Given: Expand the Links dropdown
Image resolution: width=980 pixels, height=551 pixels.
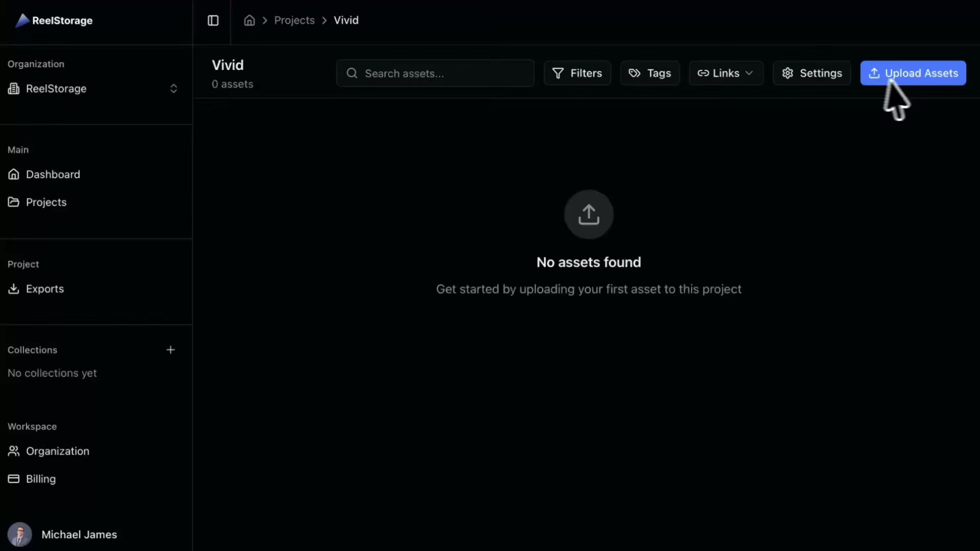Looking at the screenshot, I should 726,73.
